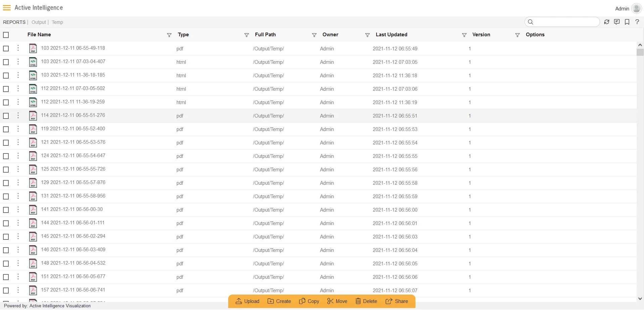This screenshot has width=644, height=310.
Task: Open the comments icon in toolbar
Action: [x=617, y=22]
